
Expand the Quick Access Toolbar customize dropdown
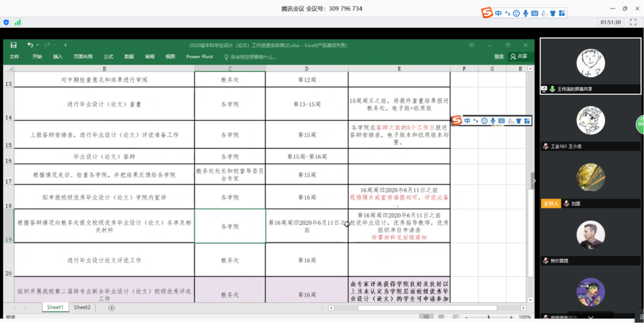point(66,45)
